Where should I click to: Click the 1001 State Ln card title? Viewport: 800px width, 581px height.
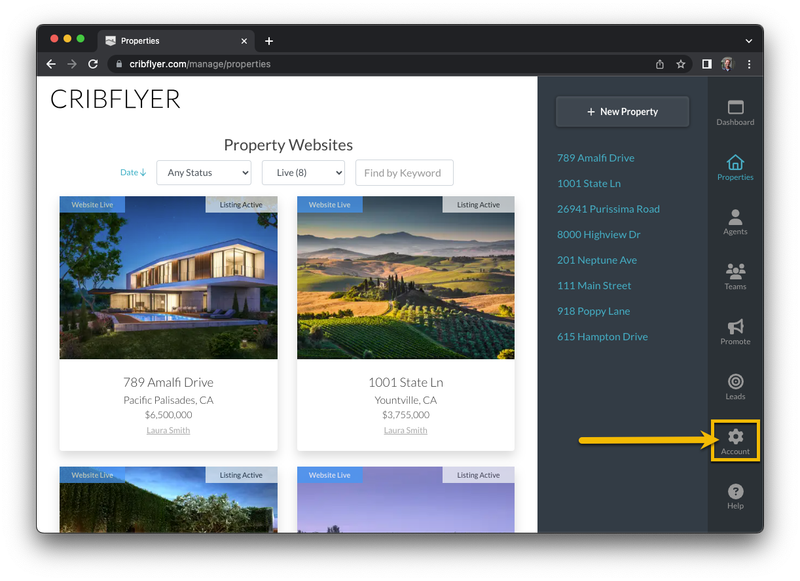tap(406, 382)
